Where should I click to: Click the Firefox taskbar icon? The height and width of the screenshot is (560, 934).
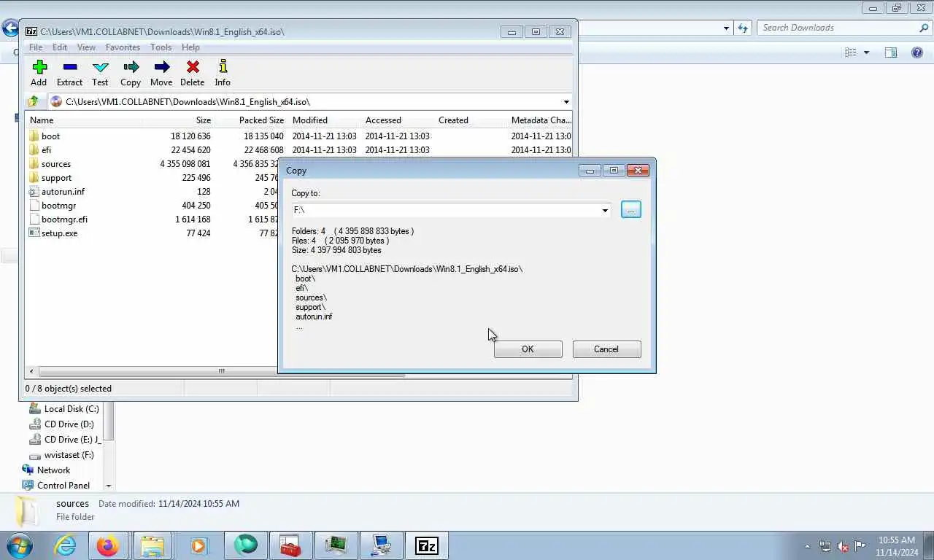click(108, 545)
